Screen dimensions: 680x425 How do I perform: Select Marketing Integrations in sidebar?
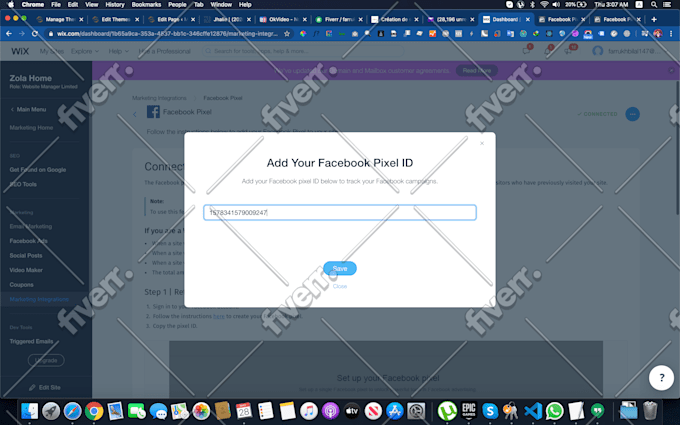[39, 299]
